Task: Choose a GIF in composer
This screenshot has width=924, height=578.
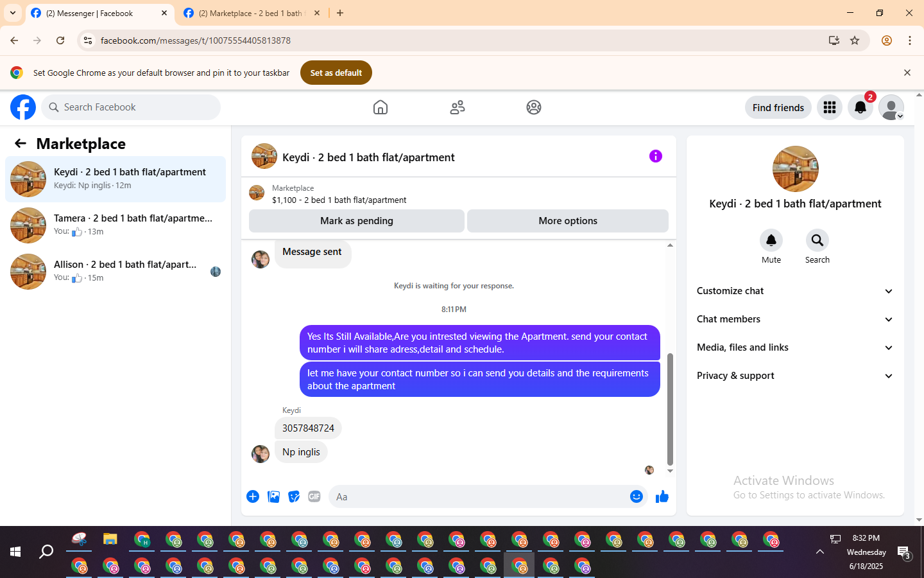Action: click(x=314, y=496)
